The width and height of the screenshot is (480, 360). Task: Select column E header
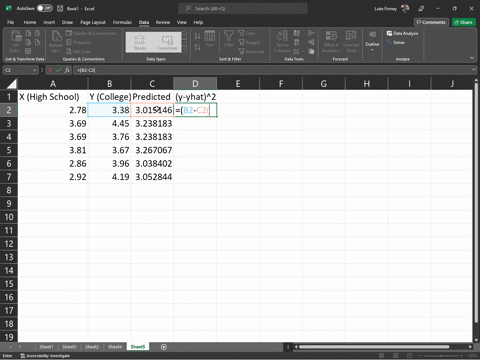(238, 83)
